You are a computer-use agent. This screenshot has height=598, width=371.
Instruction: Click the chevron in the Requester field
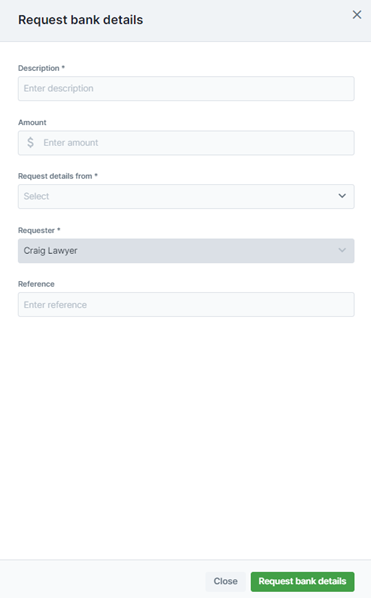(342, 250)
